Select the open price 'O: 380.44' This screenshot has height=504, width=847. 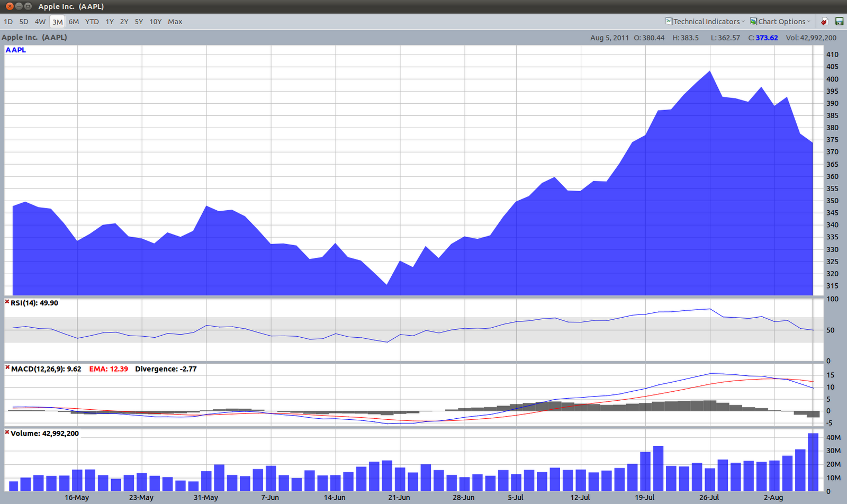pyautogui.click(x=649, y=38)
